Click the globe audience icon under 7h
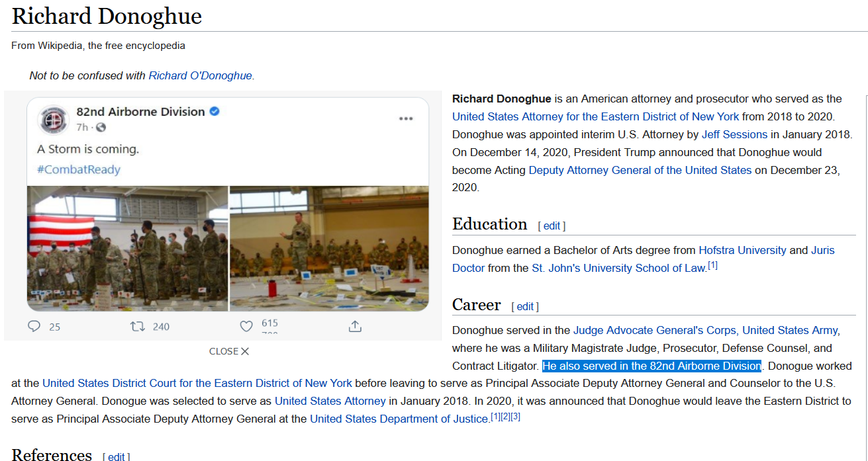The image size is (868, 461). (x=101, y=128)
